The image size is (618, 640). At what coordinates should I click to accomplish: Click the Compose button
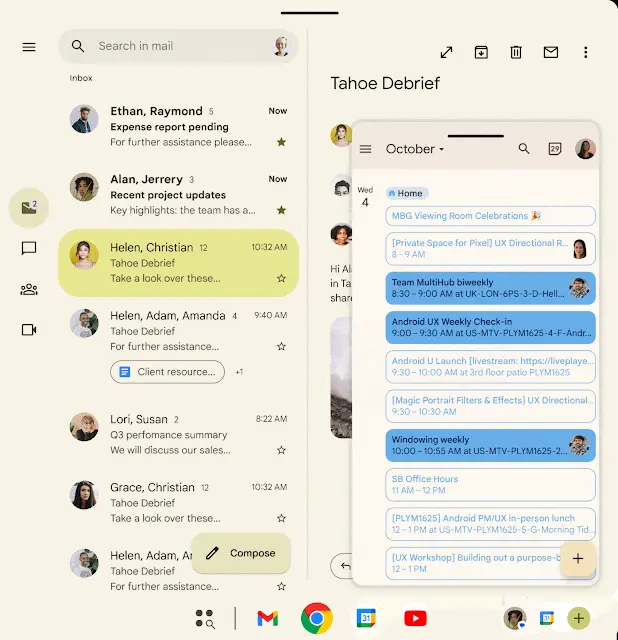pyautogui.click(x=241, y=553)
